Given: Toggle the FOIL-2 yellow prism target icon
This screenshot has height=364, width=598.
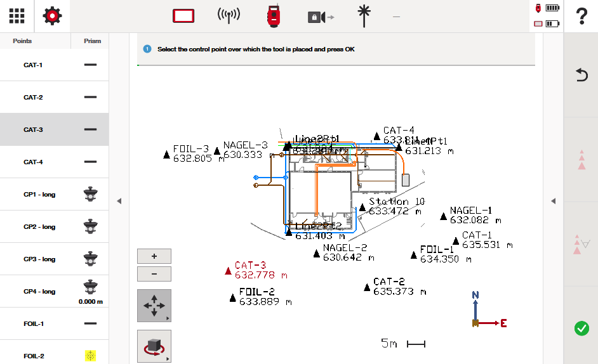Looking at the screenshot, I should pos(91,356).
